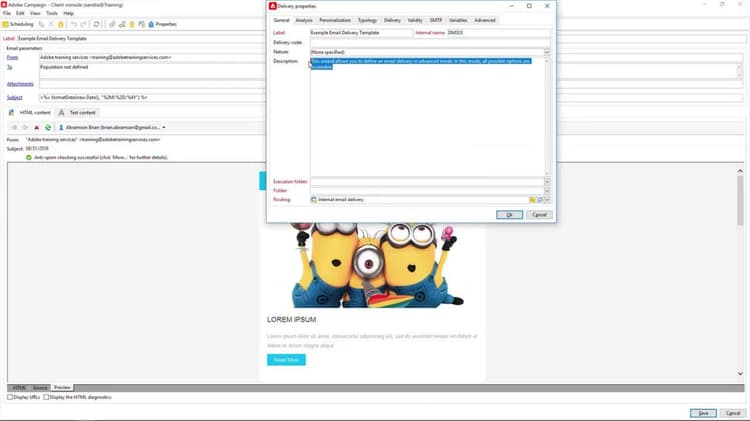Screen dimensions: 750x421
Task: Click the link icon before Internal email delivery
Action: click(x=314, y=200)
